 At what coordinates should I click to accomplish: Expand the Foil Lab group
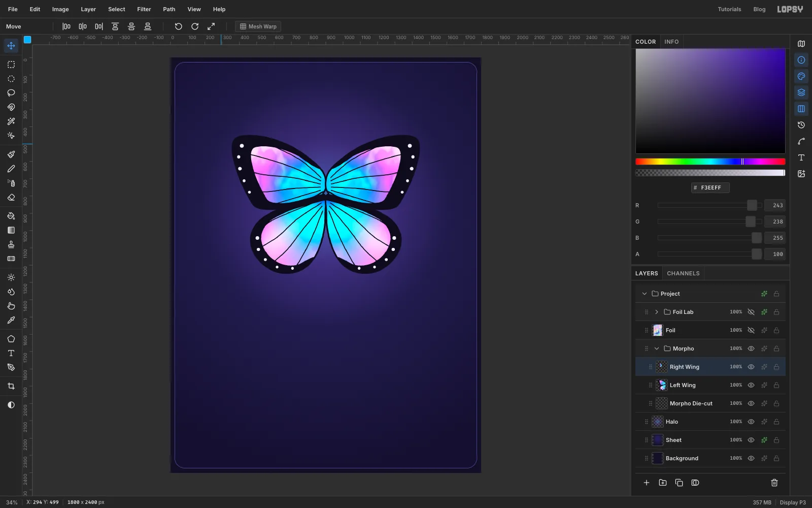tap(657, 312)
